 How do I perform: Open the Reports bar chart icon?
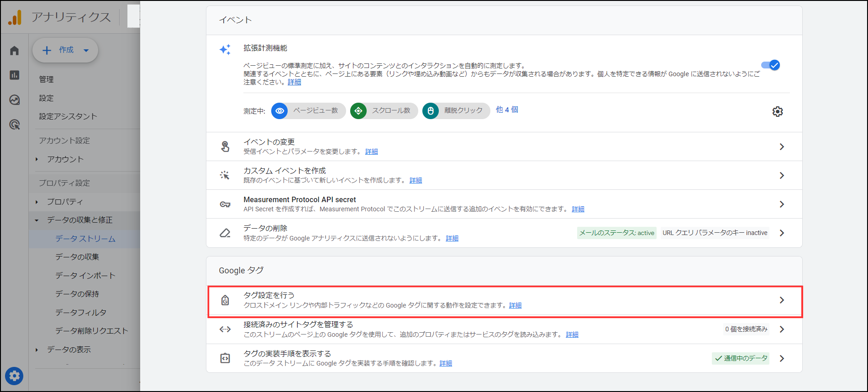click(x=15, y=75)
